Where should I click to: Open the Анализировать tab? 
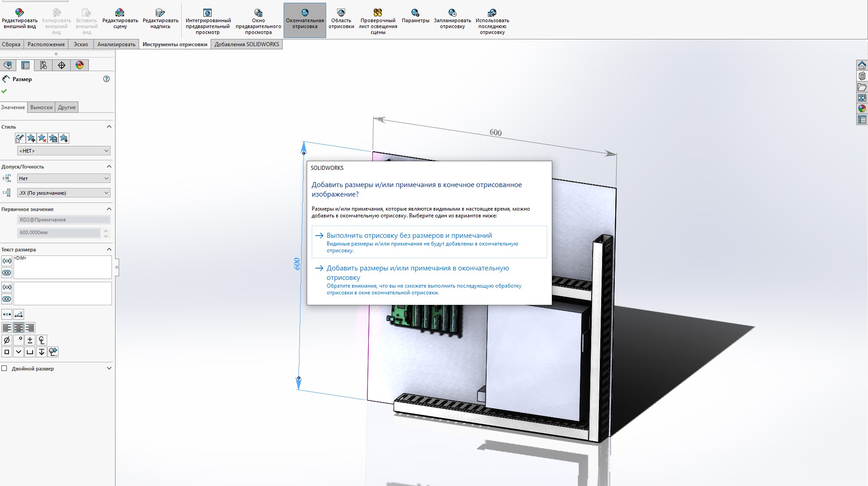[116, 44]
